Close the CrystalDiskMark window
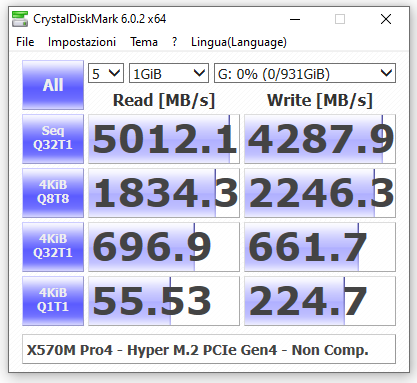This screenshot has width=417, height=383. click(x=386, y=19)
